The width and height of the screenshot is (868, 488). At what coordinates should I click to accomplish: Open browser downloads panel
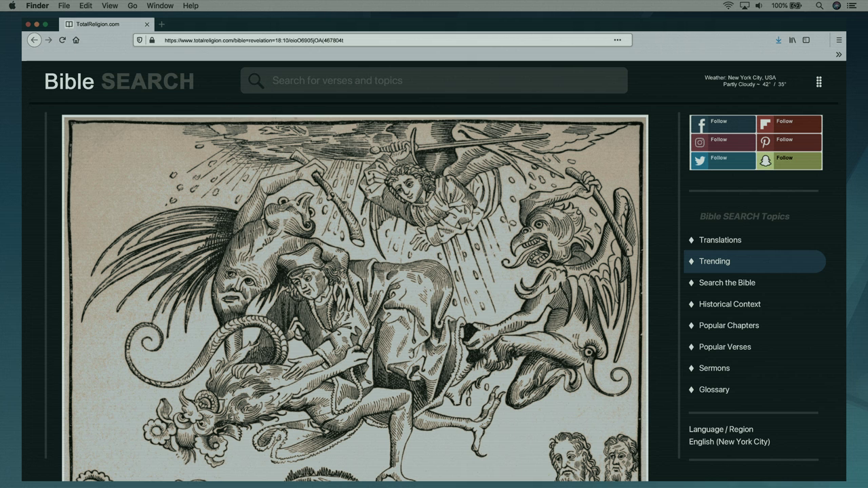pos(778,40)
